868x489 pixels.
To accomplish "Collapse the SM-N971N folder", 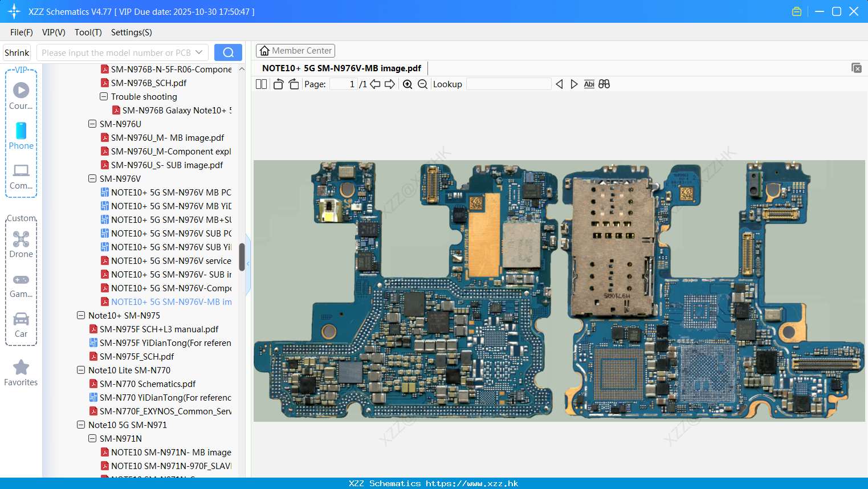I will click(x=92, y=439).
